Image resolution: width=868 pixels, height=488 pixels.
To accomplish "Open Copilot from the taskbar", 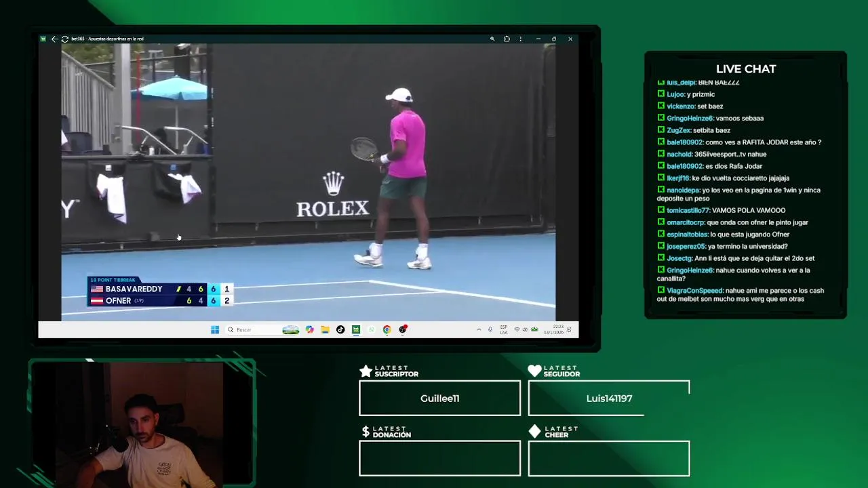I will click(x=310, y=329).
